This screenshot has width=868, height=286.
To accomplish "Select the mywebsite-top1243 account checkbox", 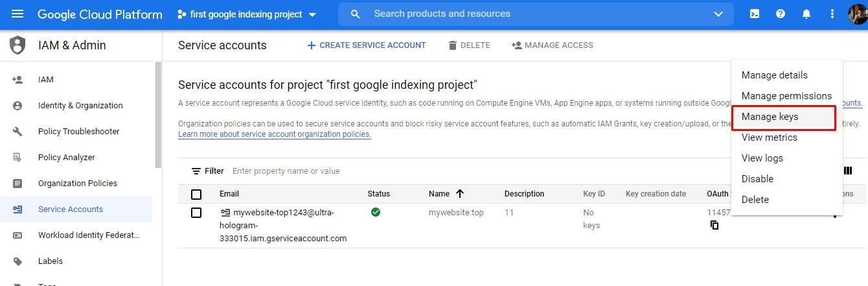I will (196, 213).
